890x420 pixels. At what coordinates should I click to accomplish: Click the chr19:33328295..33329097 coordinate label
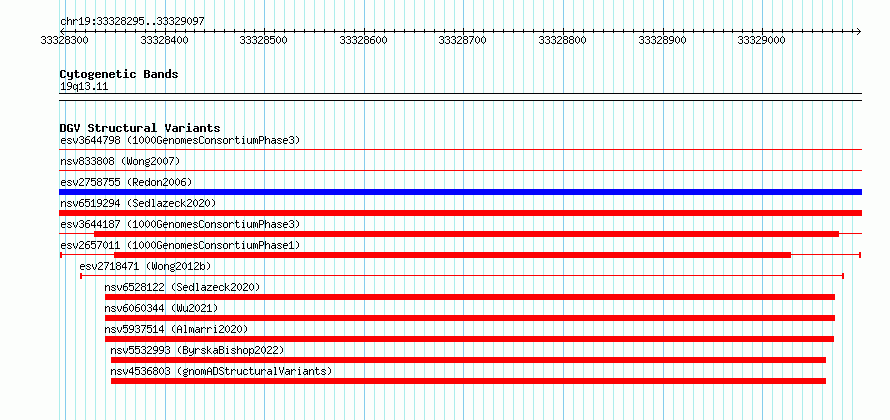click(x=132, y=21)
